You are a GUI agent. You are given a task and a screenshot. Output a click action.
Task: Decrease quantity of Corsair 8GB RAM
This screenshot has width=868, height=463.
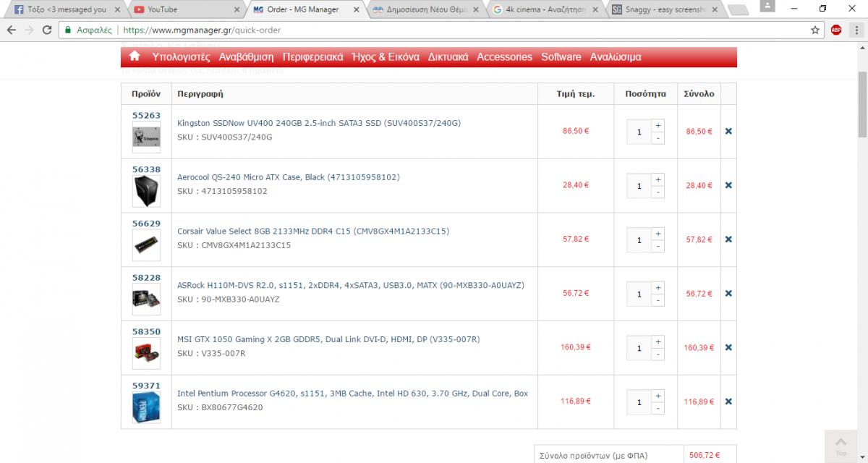click(x=658, y=247)
